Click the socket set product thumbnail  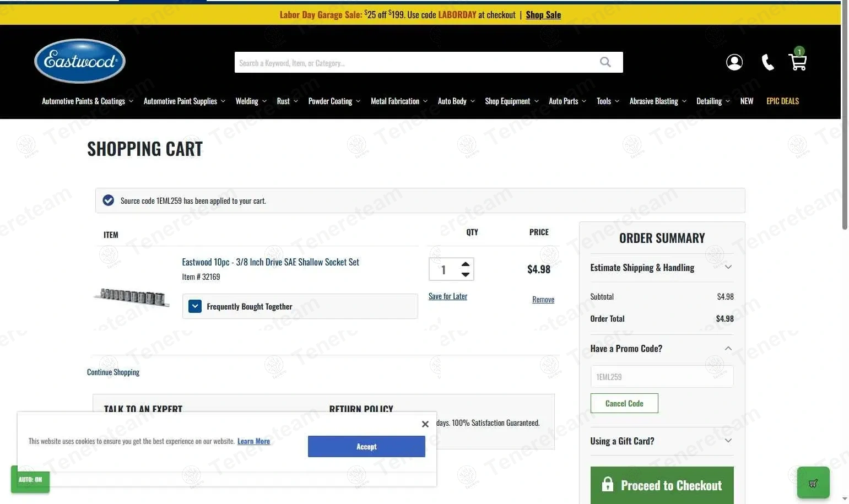(132, 297)
